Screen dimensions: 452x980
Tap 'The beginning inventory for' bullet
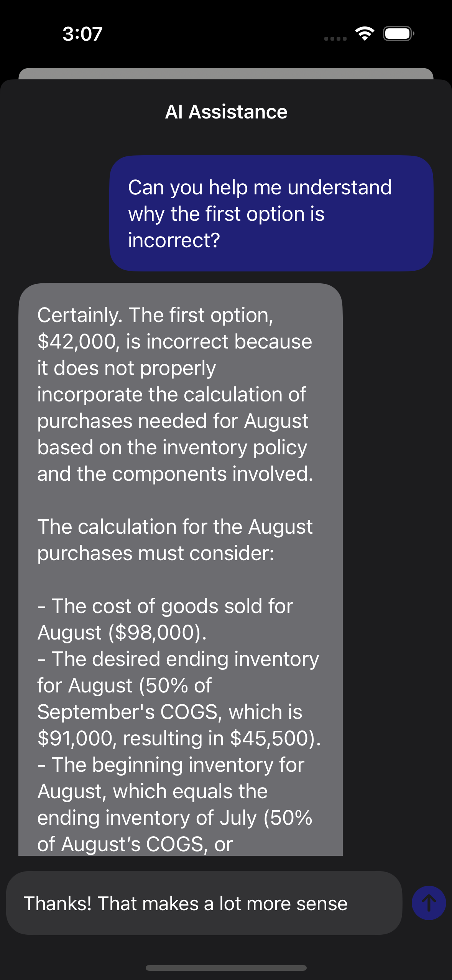pyautogui.click(x=171, y=765)
